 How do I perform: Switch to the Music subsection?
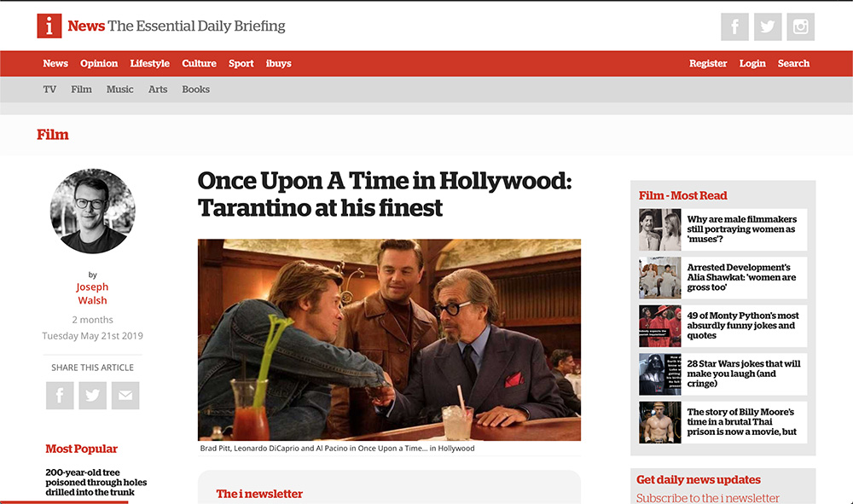[x=119, y=90]
